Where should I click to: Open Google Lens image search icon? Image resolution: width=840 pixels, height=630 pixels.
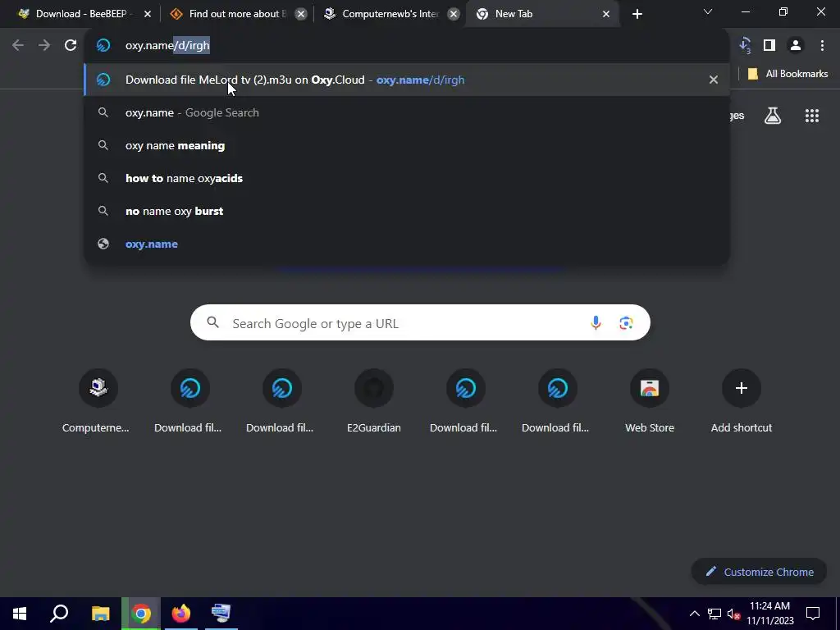coord(626,323)
